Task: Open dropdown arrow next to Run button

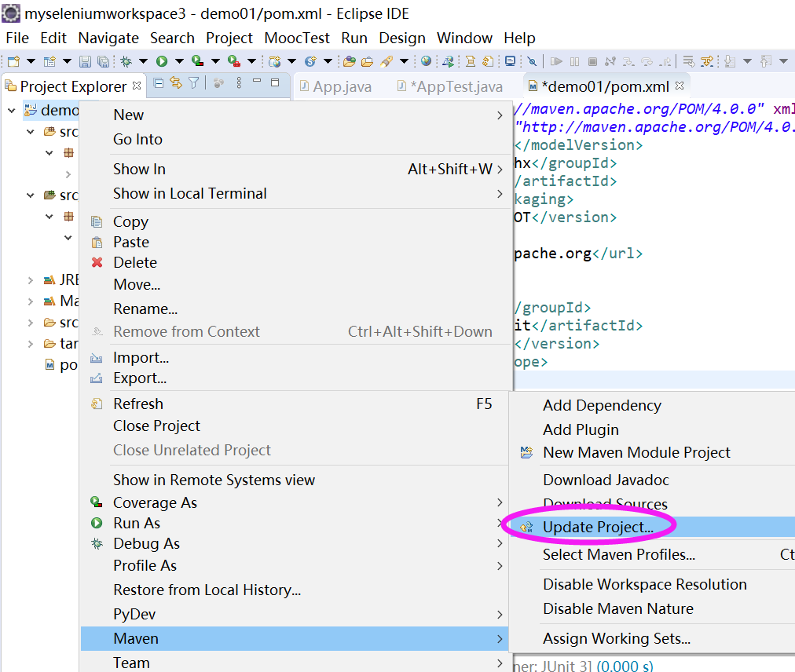Action: (x=179, y=61)
